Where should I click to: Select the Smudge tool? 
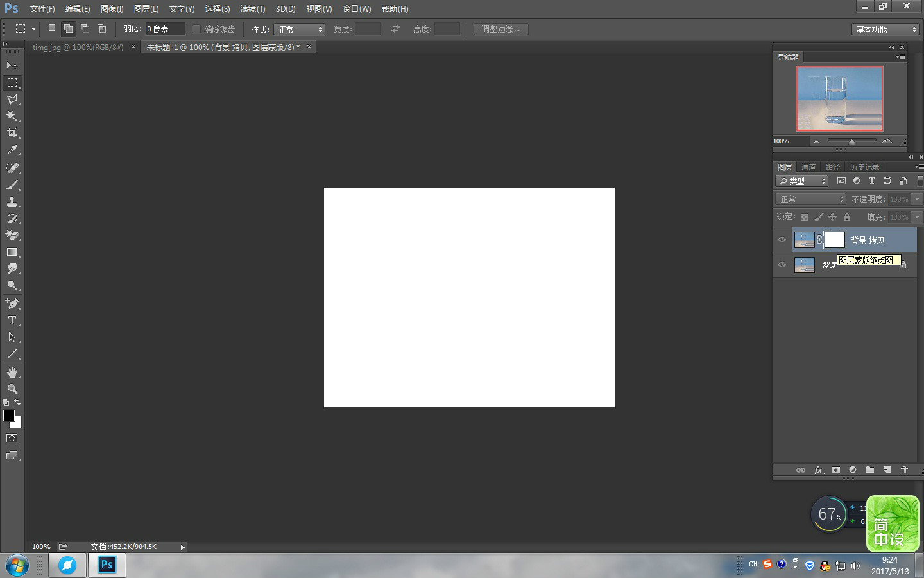tap(12, 268)
